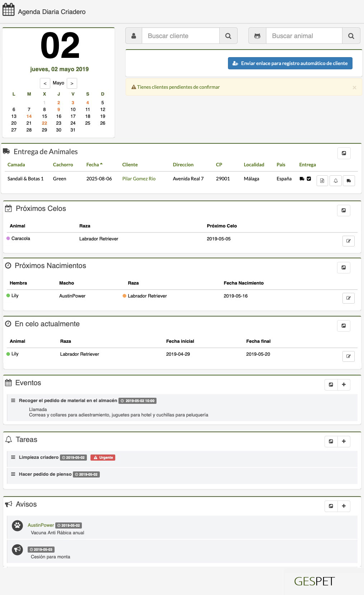364x595 pixels.
Task: Click the truck button at delivery row end
Action: (x=349, y=181)
